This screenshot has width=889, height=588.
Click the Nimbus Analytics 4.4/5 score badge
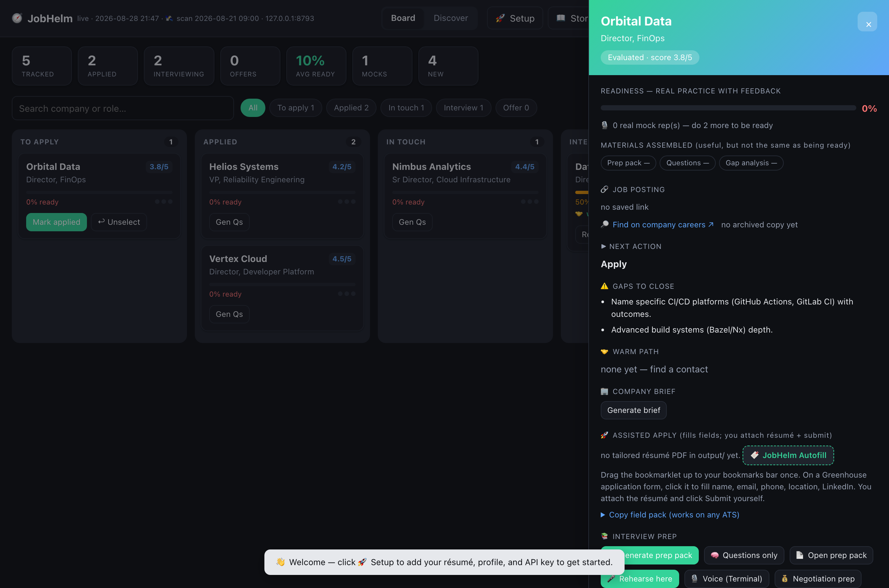525,167
